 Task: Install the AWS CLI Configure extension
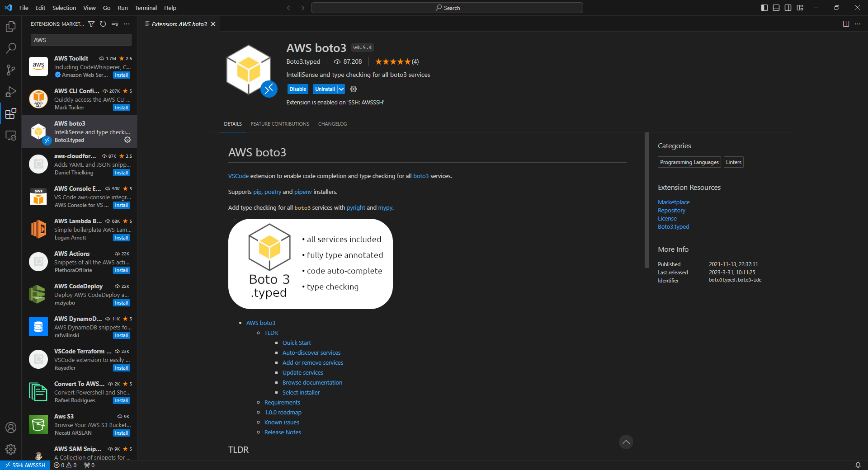[x=121, y=108]
